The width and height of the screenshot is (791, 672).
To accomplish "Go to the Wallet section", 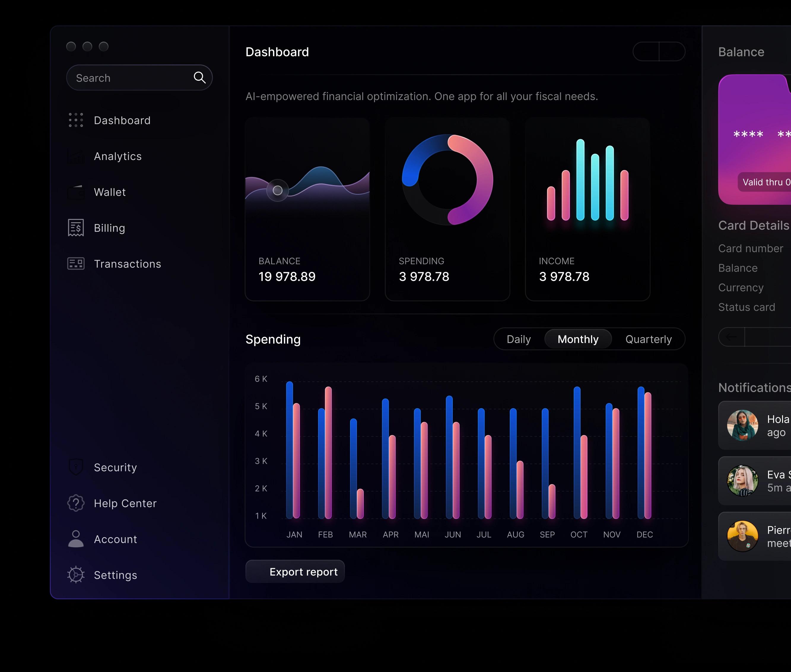I will (110, 192).
